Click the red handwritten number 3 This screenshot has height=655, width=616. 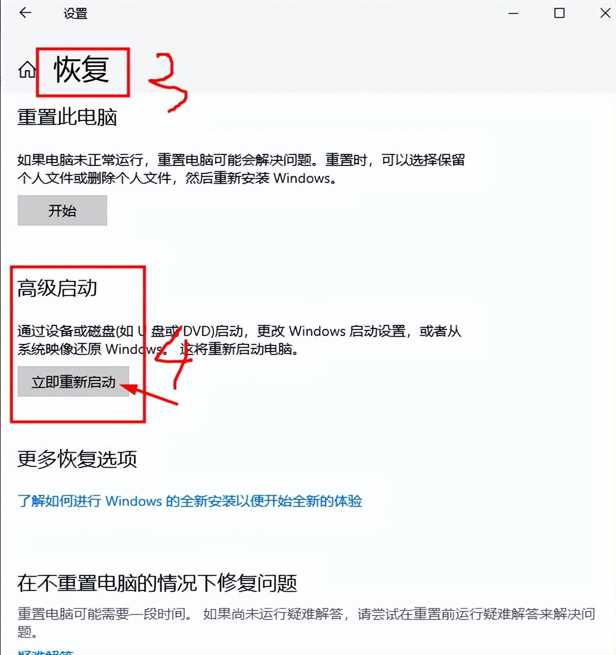coord(168,81)
